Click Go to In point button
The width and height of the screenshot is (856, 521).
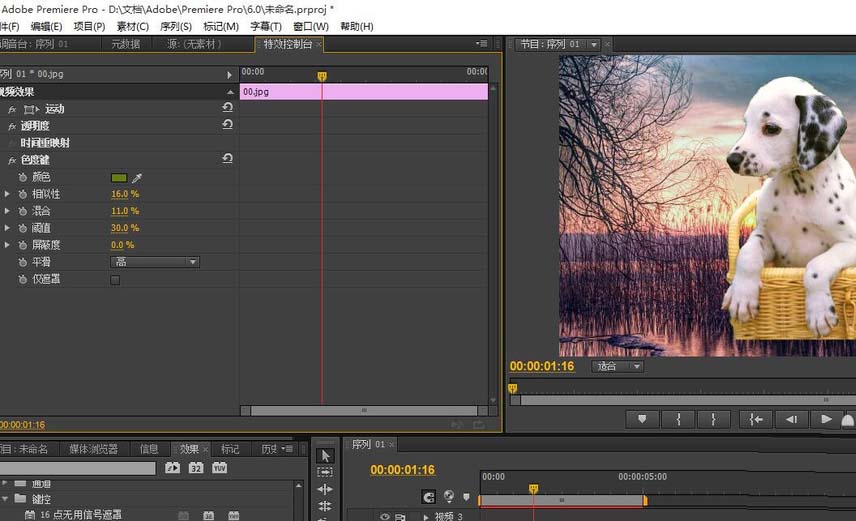[756, 419]
